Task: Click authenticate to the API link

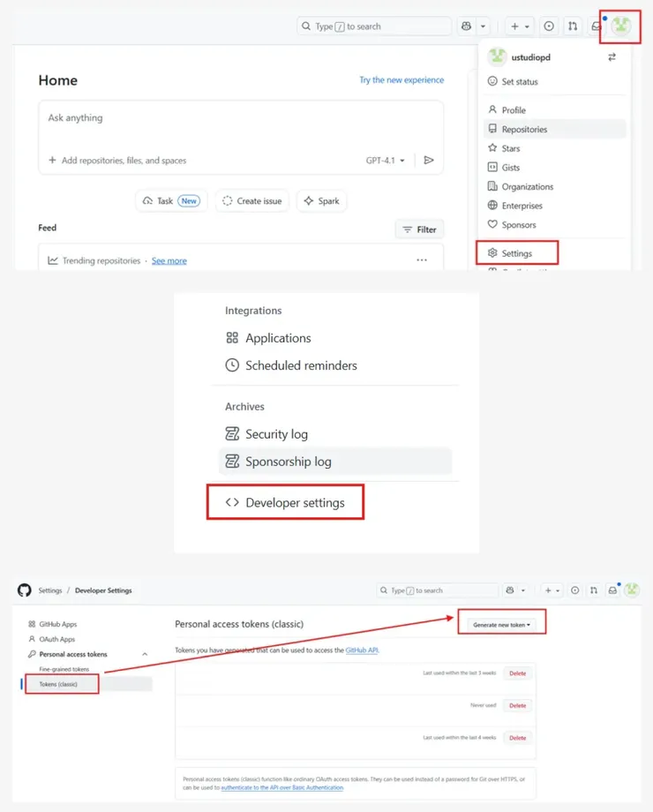Action: (282, 787)
